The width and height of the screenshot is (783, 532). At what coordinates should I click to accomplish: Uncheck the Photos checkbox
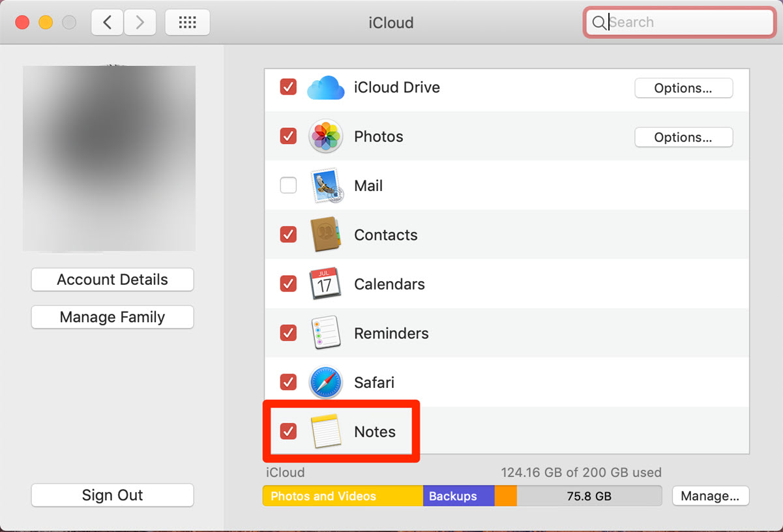click(288, 136)
